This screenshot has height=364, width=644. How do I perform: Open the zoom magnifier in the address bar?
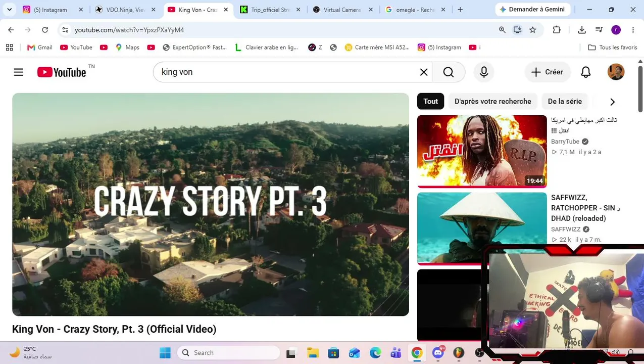point(502,30)
